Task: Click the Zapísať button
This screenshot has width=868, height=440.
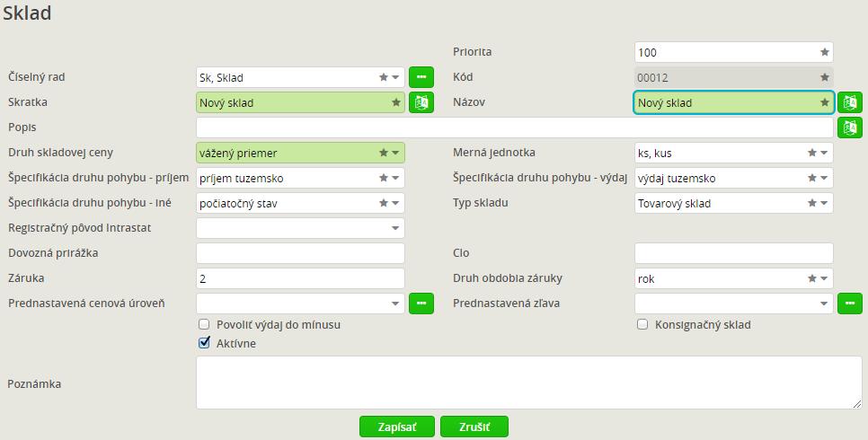Action: coord(397,427)
